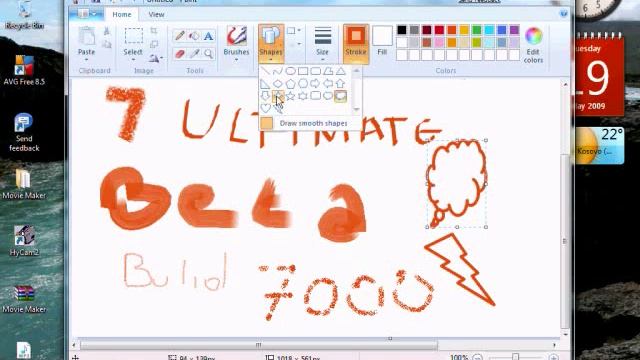Switch to the View ribbon tab

[156, 14]
